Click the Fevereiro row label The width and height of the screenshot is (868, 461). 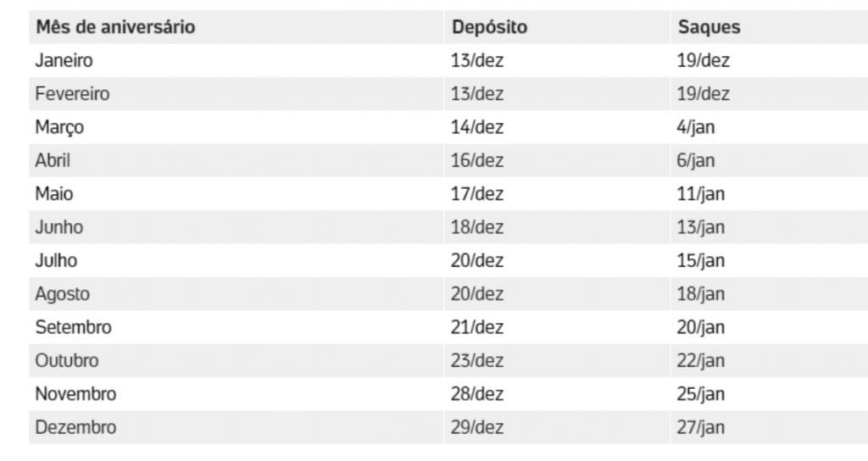73,93
